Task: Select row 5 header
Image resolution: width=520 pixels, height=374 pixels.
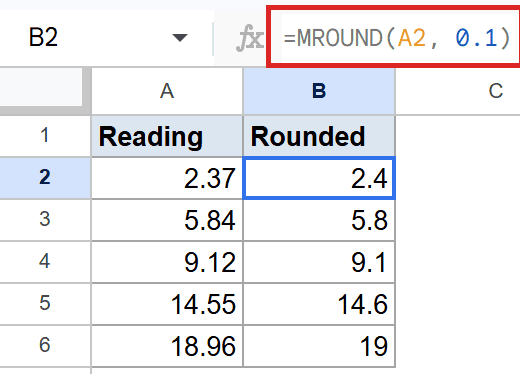Action: click(x=45, y=304)
